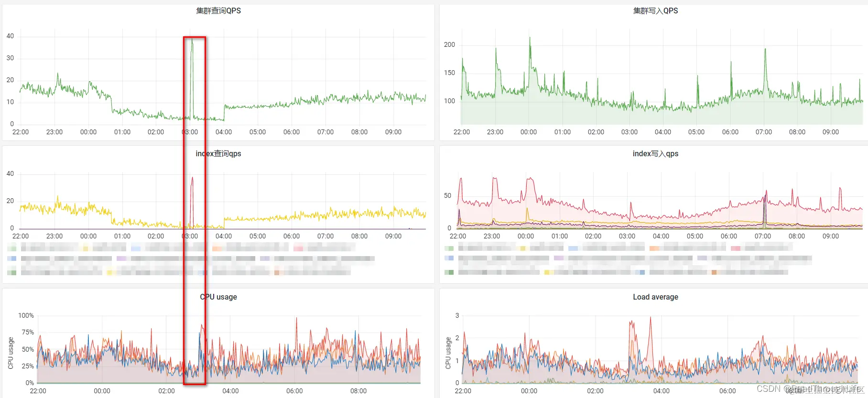The image size is (868, 398).
Task: Open the 集群查询QPS panel title menu
Action: [x=218, y=11]
